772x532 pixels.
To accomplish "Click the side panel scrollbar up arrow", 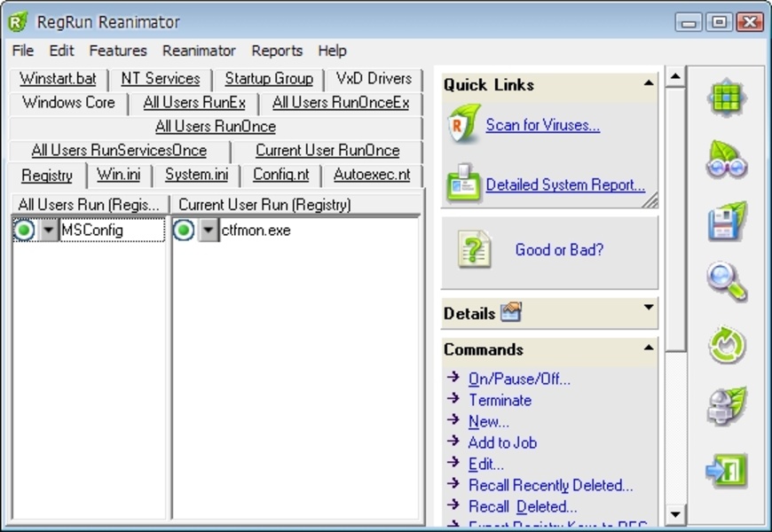I will (x=675, y=76).
